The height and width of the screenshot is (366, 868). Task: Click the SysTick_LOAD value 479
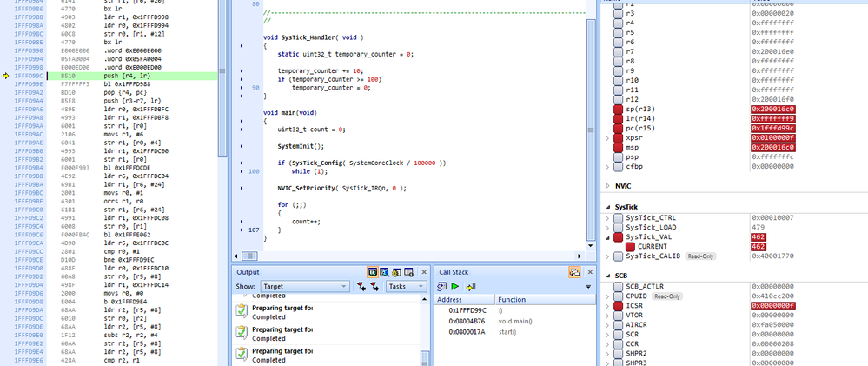pos(758,227)
